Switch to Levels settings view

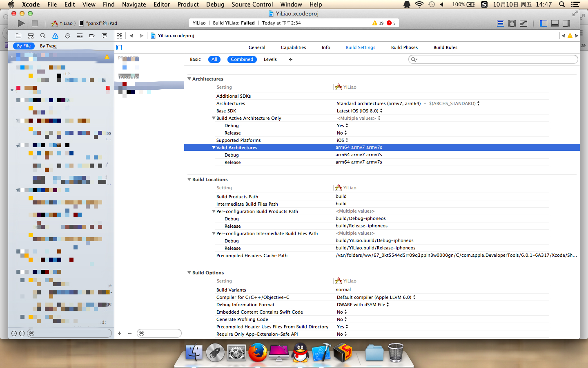click(x=270, y=59)
